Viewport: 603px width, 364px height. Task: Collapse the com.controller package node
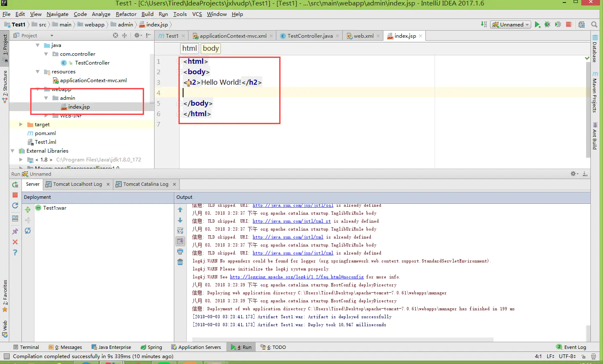(46, 54)
